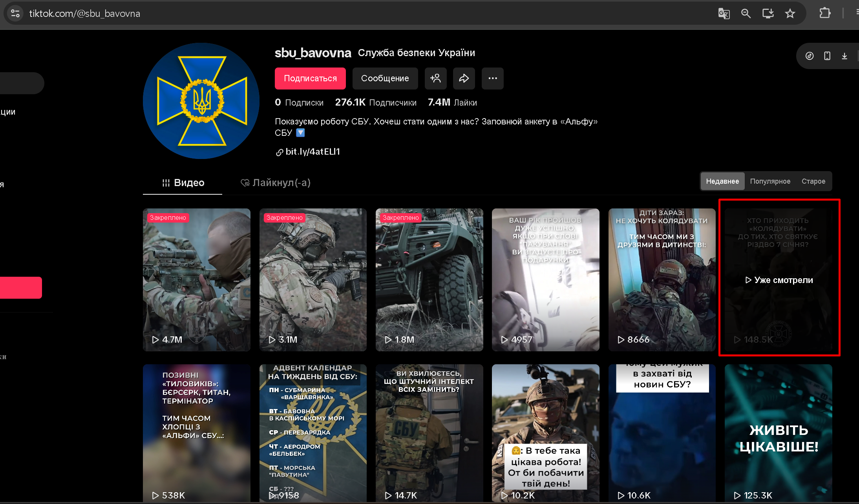Bookmark this page with the star icon
Screen dimensions: 859x504
790,14
